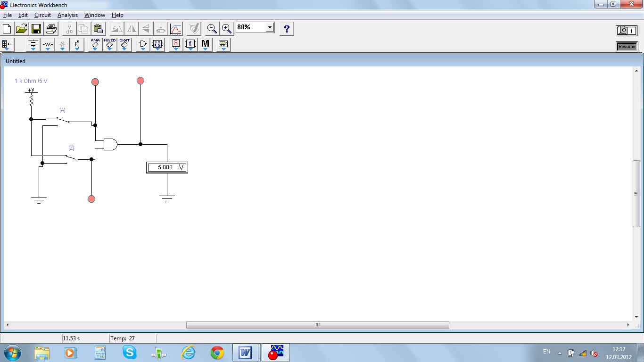
Task: Expand the Basic resistor parts bin
Action: tap(48, 45)
